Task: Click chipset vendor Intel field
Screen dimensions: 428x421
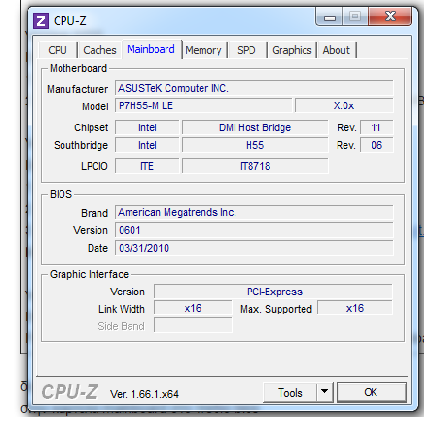Action: [147, 127]
